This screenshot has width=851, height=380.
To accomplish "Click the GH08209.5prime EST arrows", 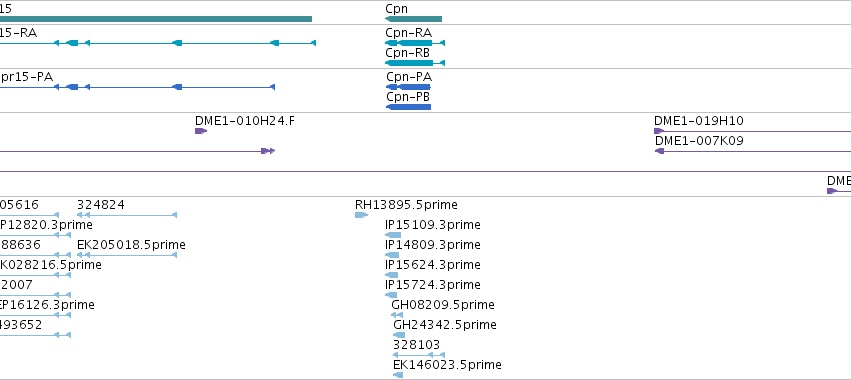I will point(397,315).
